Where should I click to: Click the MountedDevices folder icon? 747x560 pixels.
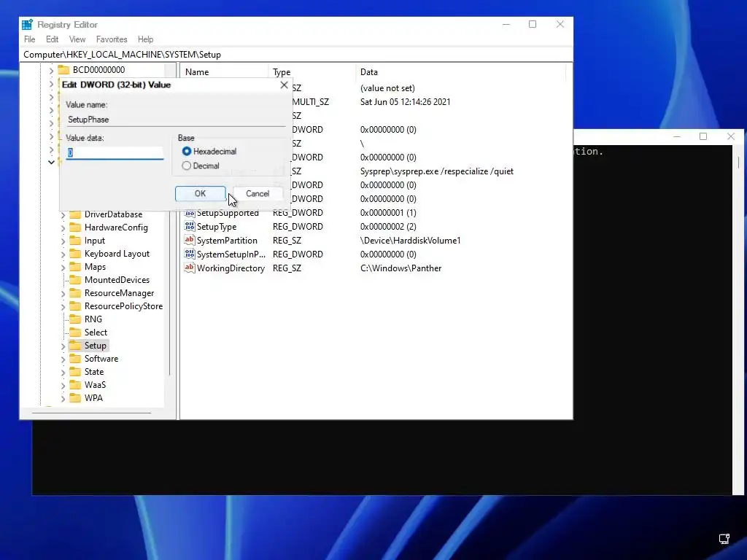(75, 280)
